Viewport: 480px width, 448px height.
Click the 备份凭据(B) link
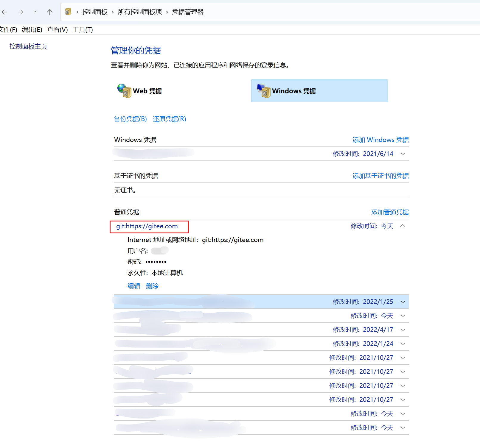[130, 119]
